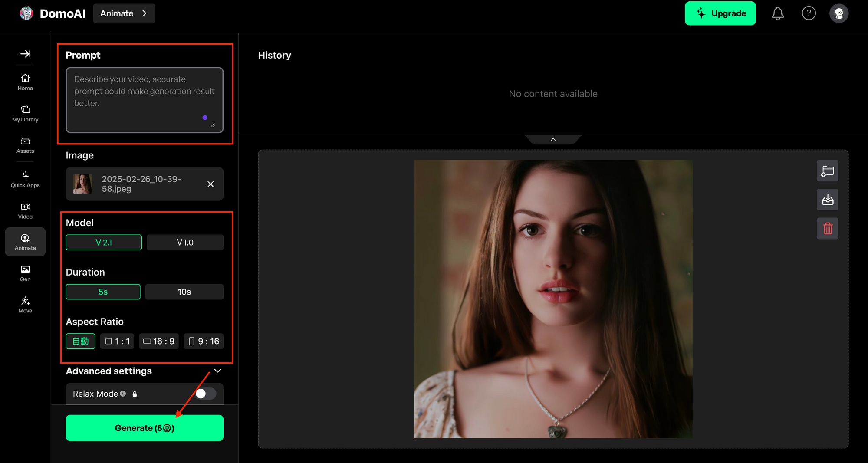This screenshot has height=463, width=868.
Task: Click the DomoAI brand name
Action: (x=62, y=13)
